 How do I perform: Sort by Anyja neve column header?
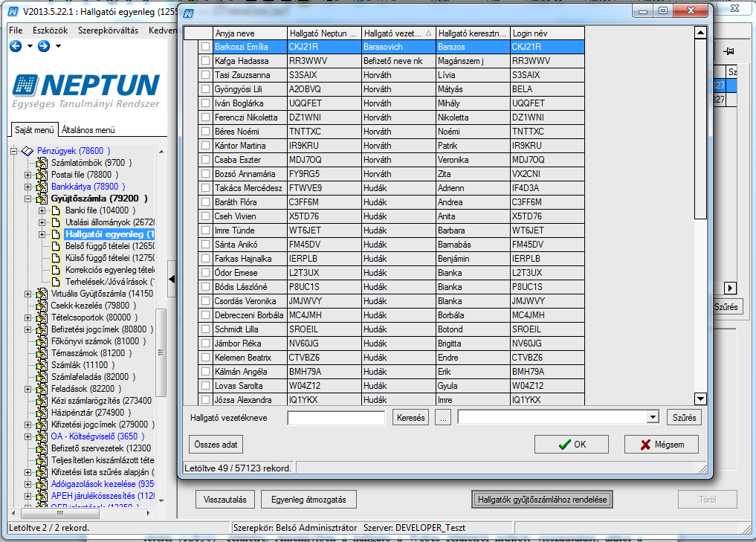tap(250, 33)
